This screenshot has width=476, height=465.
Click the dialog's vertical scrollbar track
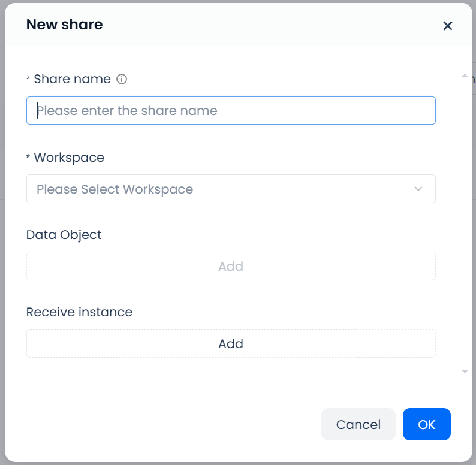pyautogui.click(x=464, y=222)
